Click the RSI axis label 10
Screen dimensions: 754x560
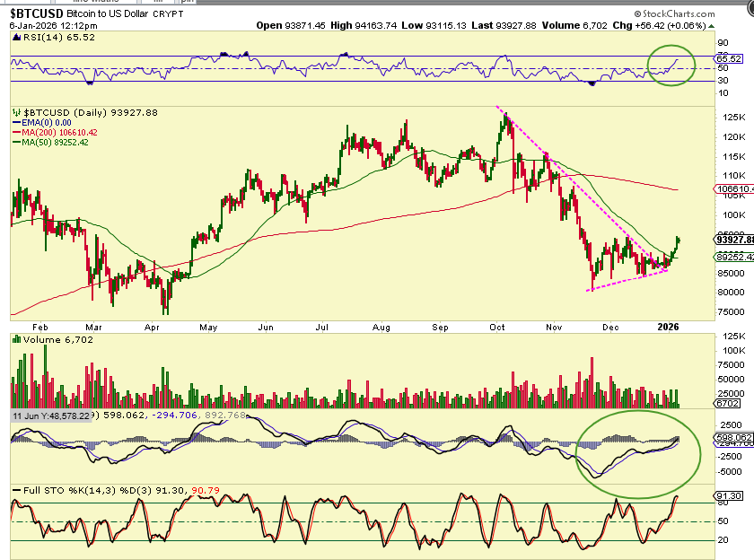click(x=723, y=92)
